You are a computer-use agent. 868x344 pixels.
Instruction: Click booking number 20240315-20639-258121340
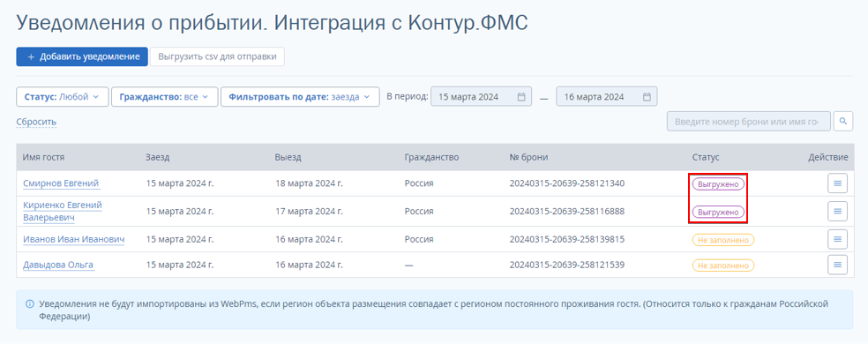(567, 183)
